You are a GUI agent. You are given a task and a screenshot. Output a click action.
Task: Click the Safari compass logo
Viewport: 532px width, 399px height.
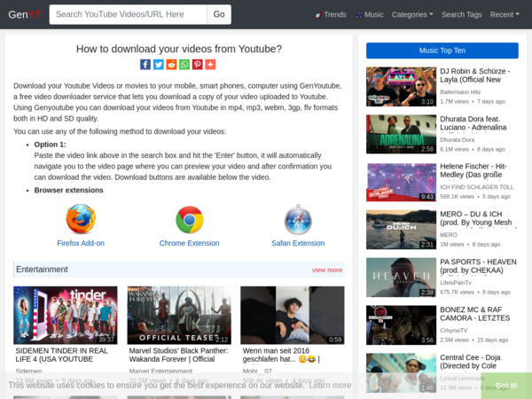298,220
